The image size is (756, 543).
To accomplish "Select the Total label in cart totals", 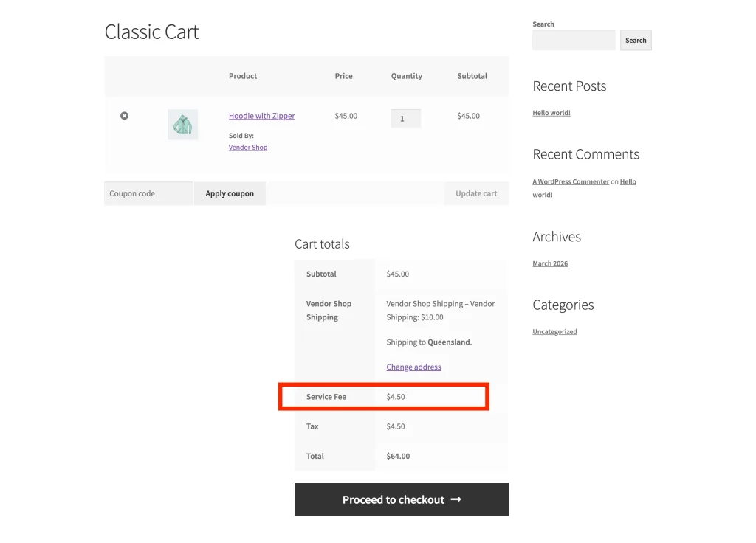I will pyautogui.click(x=315, y=456).
